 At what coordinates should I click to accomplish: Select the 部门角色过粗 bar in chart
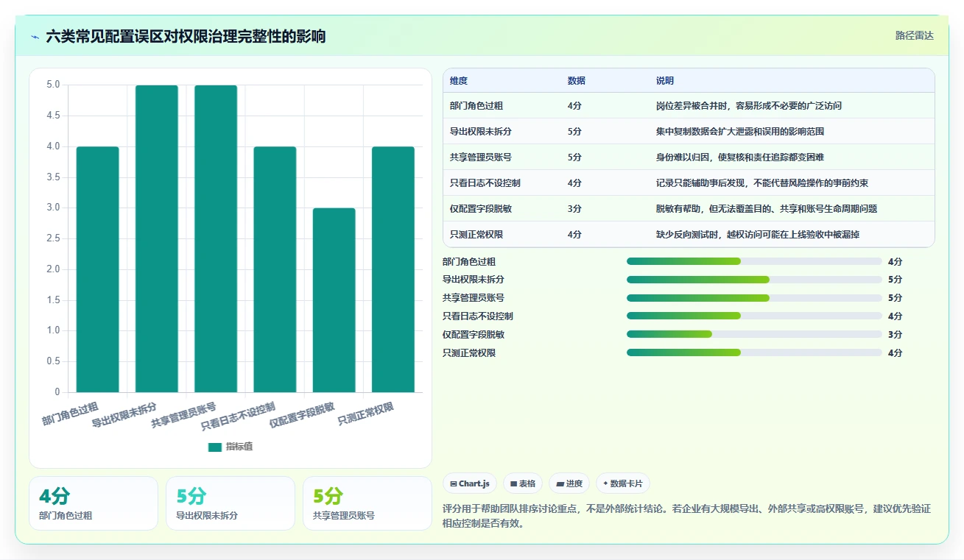(98, 269)
